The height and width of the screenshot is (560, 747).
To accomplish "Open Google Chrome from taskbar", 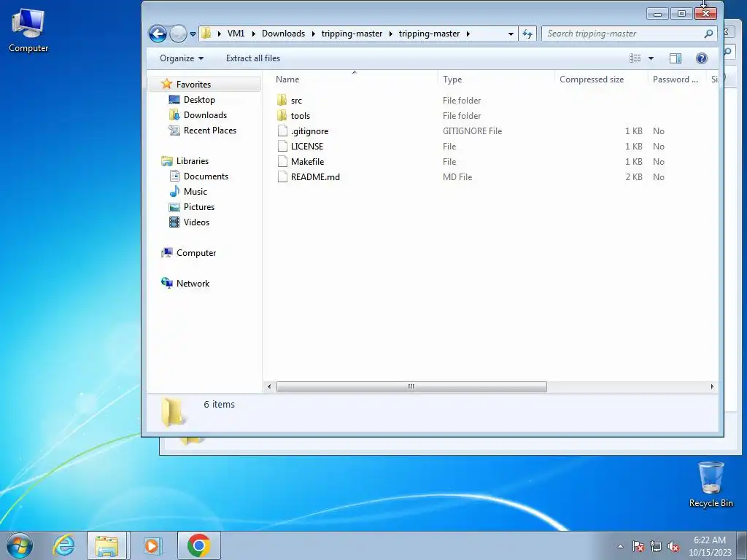I will tap(198, 545).
